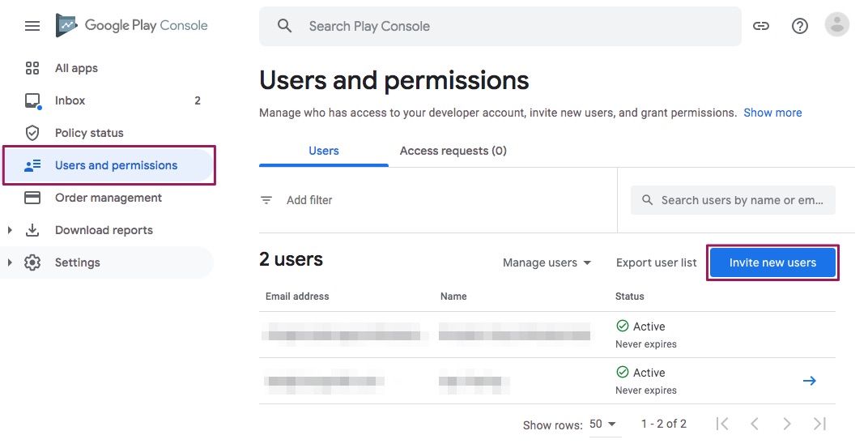Open the Manage users dropdown
The width and height of the screenshot is (868, 448).
point(547,262)
